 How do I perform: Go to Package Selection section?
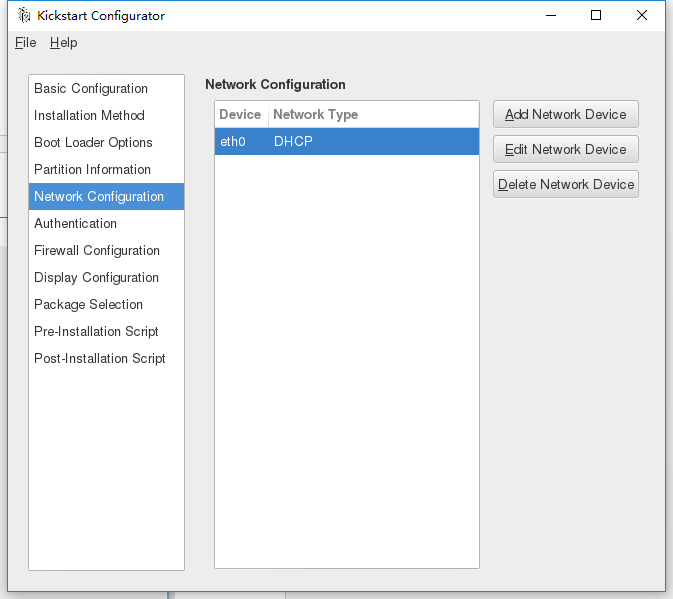coord(88,305)
